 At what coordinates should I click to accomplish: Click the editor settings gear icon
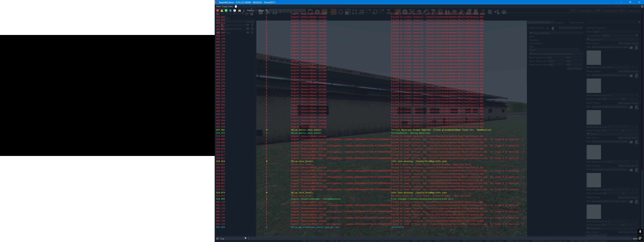(317, 12)
